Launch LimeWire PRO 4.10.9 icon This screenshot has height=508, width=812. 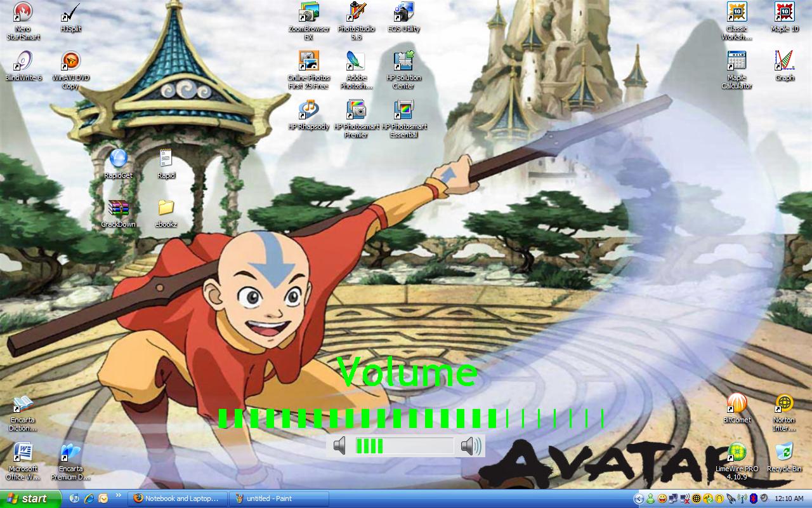pos(737,461)
